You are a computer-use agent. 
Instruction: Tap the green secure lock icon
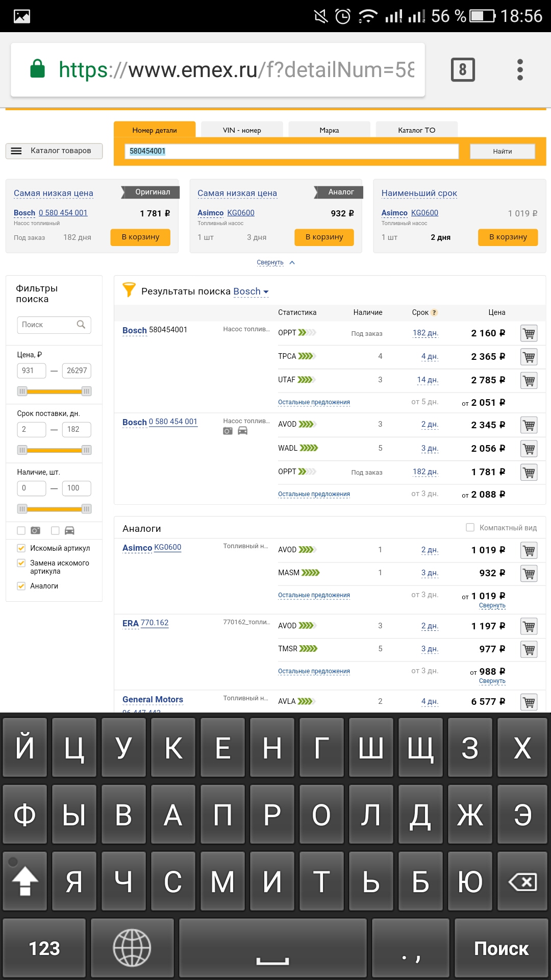coord(38,68)
